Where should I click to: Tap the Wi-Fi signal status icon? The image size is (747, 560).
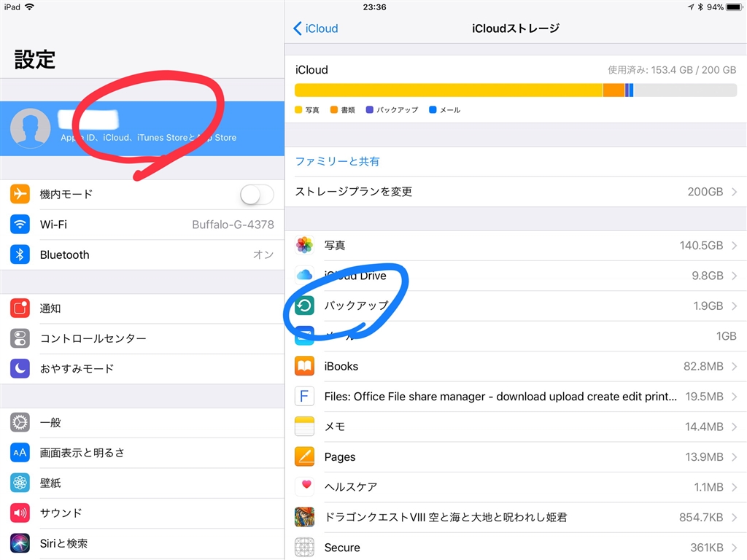click(x=29, y=7)
